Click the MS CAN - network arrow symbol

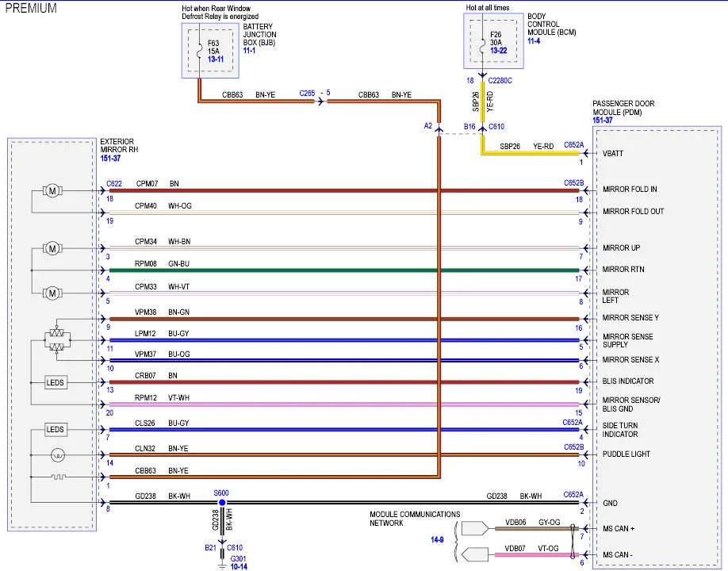(x=475, y=555)
